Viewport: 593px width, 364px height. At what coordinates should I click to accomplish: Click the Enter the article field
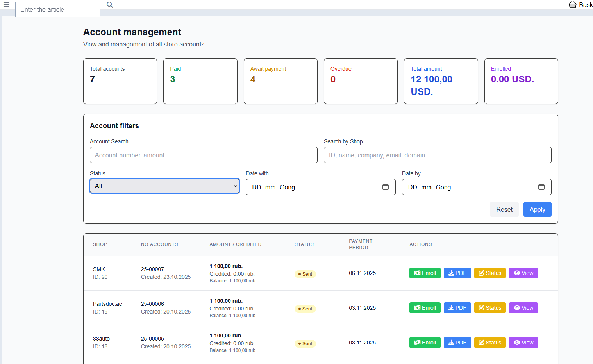58,9
